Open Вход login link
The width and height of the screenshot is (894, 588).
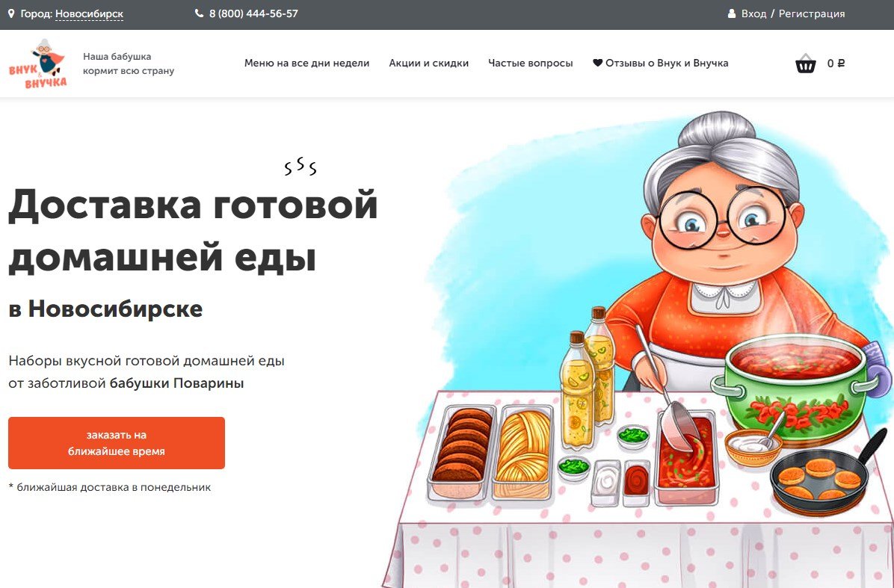(753, 13)
